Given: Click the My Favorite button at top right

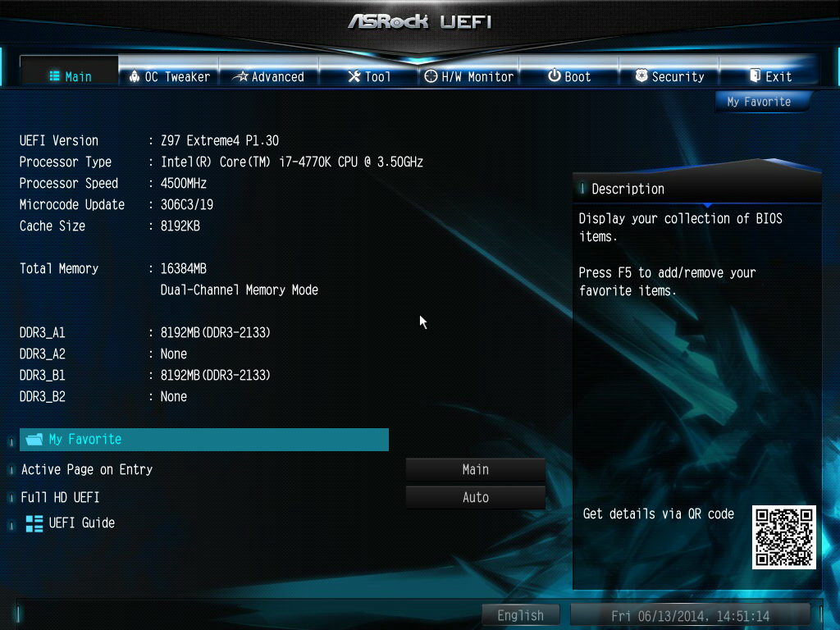Looking at the screenshot, I should [x=759, y=102].
